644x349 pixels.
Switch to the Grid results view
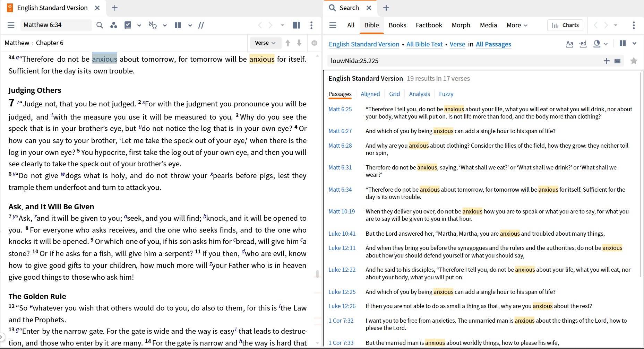[x=394, y=94]
